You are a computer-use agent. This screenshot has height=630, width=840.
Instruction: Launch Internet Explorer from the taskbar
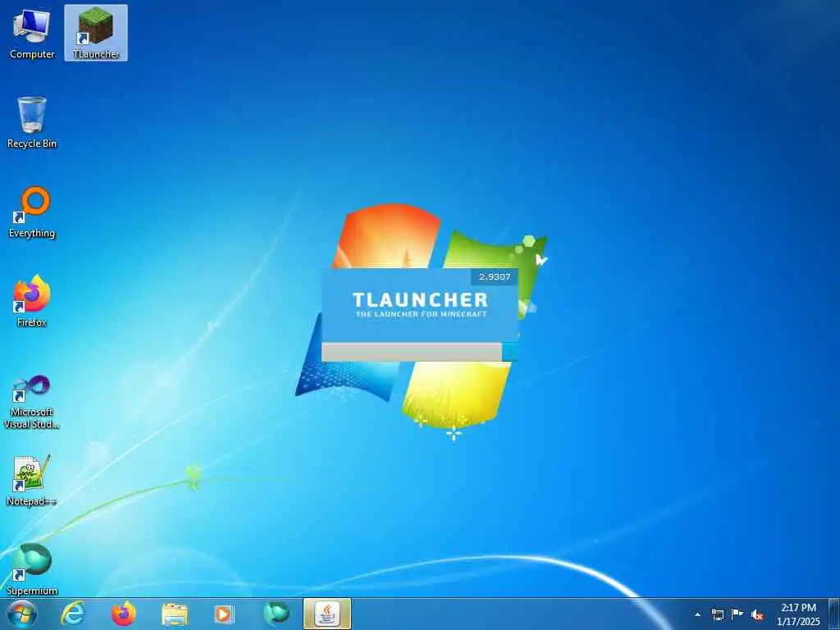click(72, 614)
